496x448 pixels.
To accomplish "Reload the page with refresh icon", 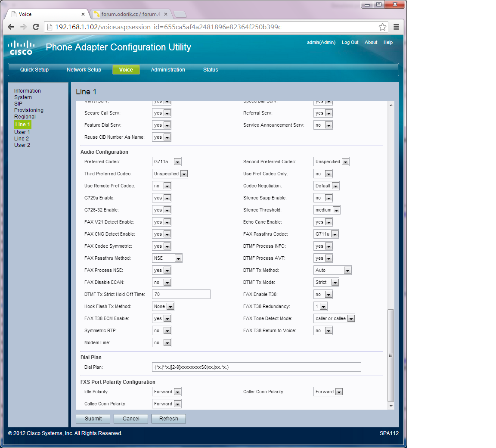I will pos(36,27).
